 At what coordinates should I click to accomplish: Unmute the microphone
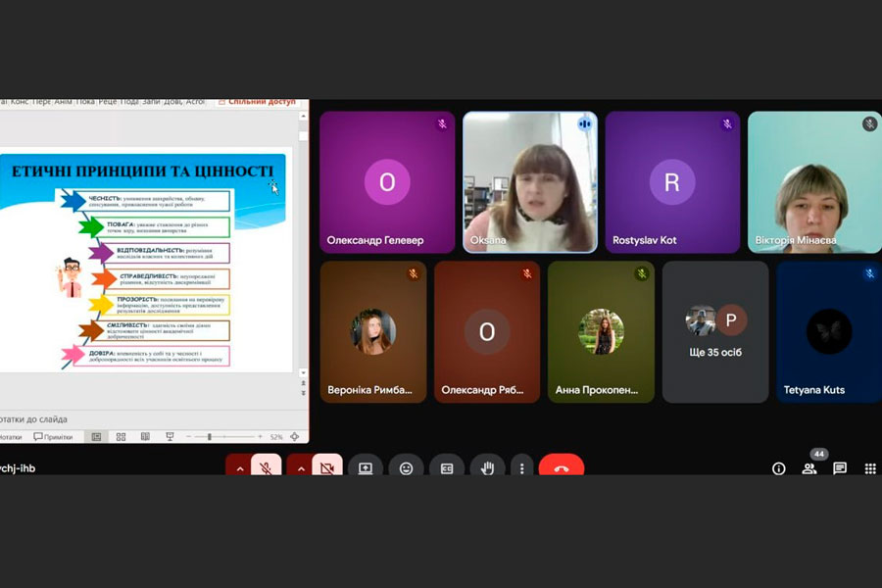(x=266, y=468)
